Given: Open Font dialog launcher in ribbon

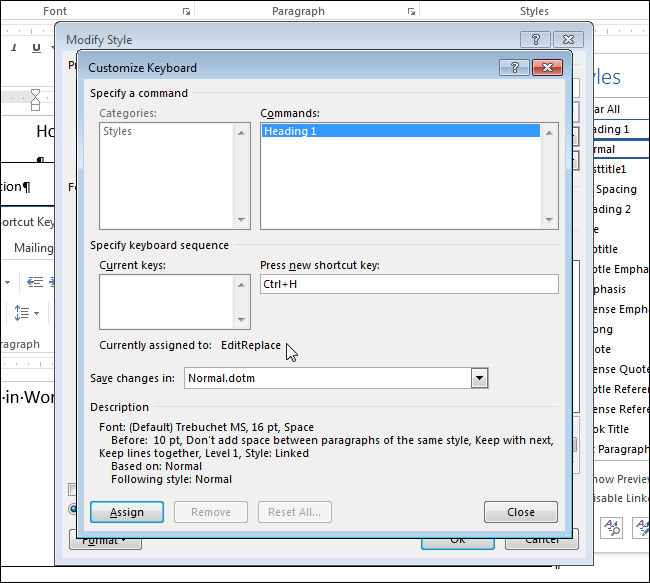Looking at the screenshot, I should pyautogui.click(x=186, y=12).
